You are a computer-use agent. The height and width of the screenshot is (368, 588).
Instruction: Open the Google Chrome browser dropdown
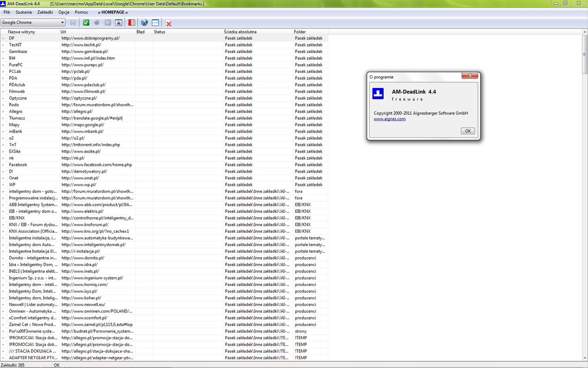click(33, 22)
